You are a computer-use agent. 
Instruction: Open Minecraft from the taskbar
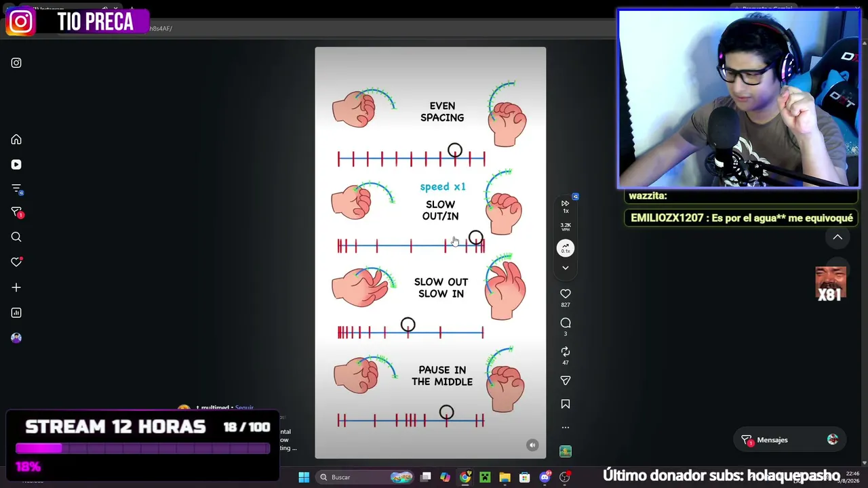point(485,477)
